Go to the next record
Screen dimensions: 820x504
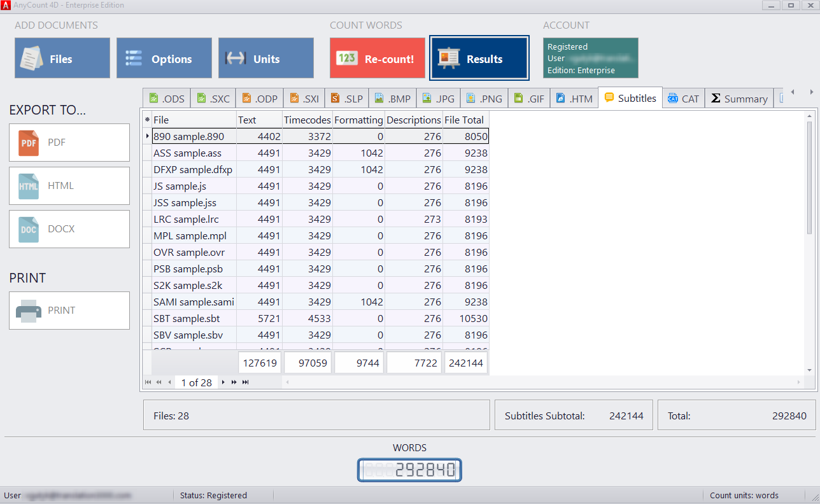(223, 382)
